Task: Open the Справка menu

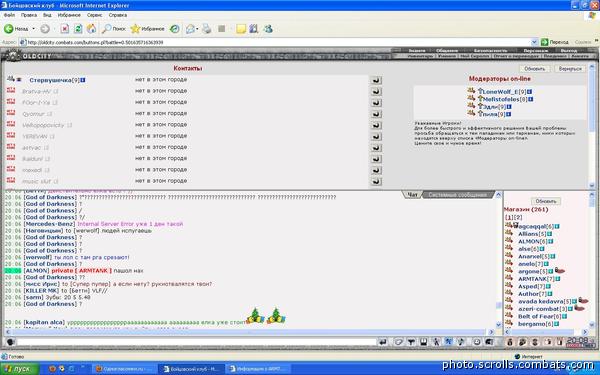Action: 117,15
